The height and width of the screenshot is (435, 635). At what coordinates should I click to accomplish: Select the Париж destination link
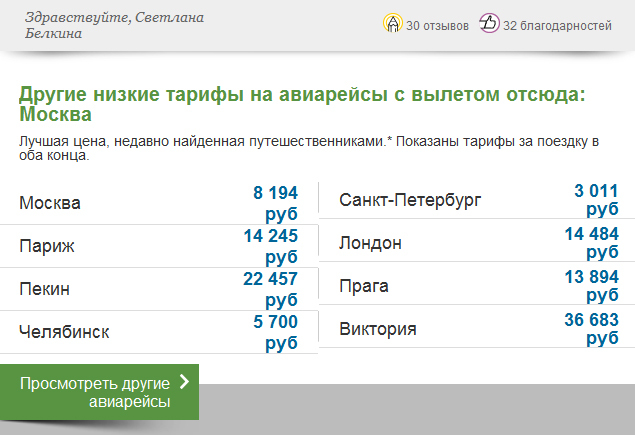(x=47, y=246)
